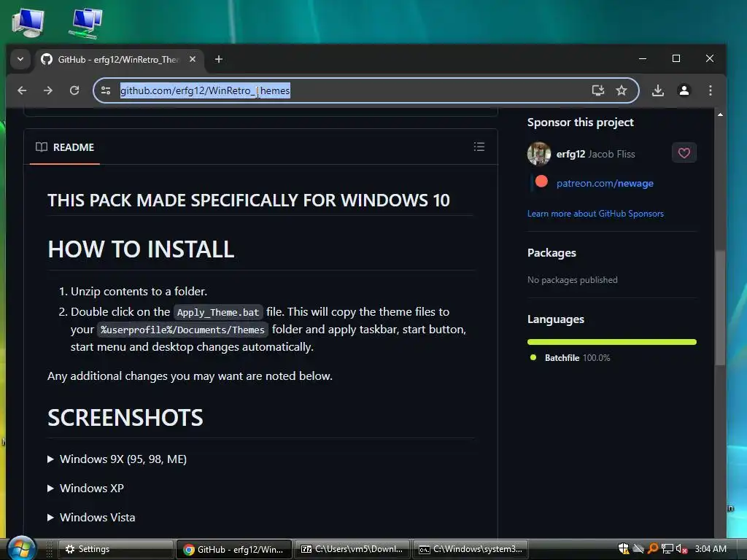Switch to 7-Zip C:\Users\vm5\Downl... taskbar window
This screenshot has height=560, width=747.
click(x=352, y=549)
